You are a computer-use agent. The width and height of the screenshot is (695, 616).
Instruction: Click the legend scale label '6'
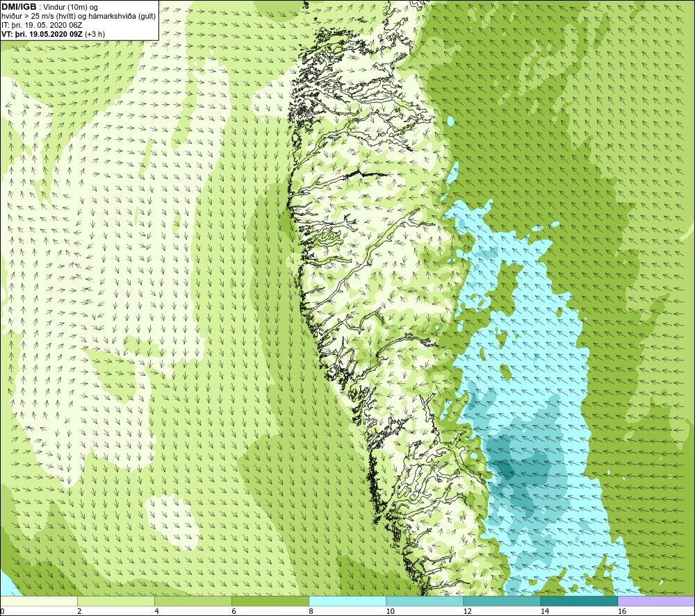point(234,612)
